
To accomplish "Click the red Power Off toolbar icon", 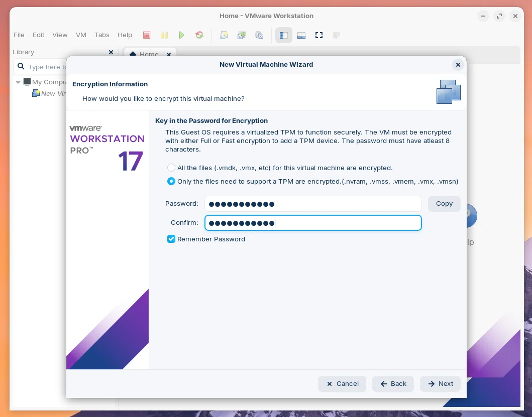I will point(147,35).
